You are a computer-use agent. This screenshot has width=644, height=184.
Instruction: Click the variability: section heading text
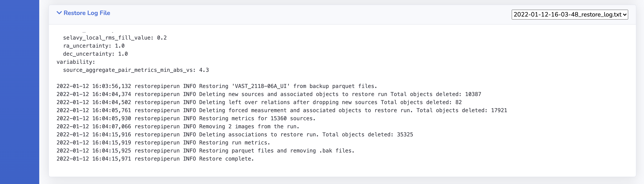click(x=76, y=62)
